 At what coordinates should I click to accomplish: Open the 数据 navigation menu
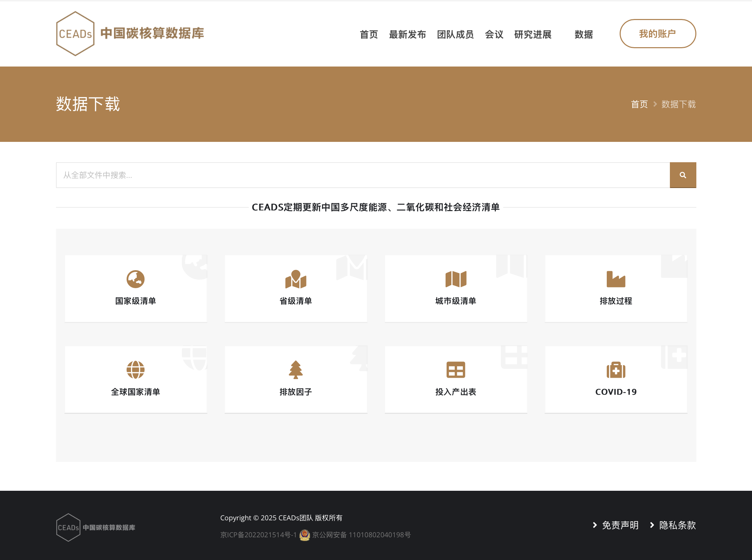pyautogui.click(x=583, y=34)
